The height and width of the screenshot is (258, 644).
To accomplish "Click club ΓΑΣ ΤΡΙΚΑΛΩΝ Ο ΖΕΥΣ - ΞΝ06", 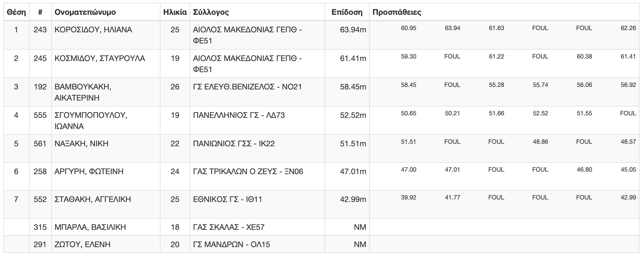I will pos(248,172).
